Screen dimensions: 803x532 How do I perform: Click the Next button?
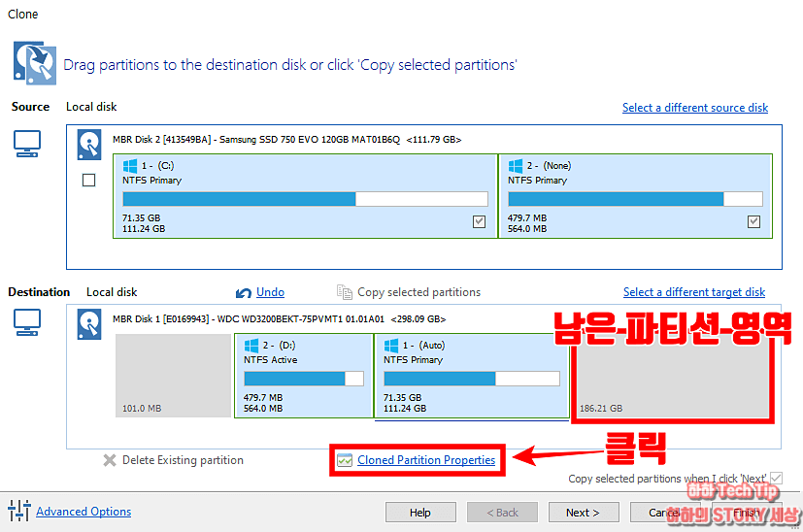584,512
